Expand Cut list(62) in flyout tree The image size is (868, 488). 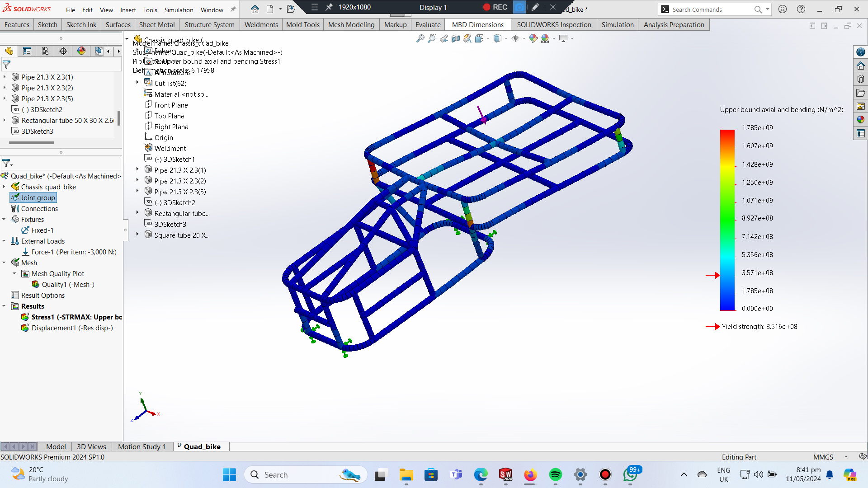(x=137, y=83)
